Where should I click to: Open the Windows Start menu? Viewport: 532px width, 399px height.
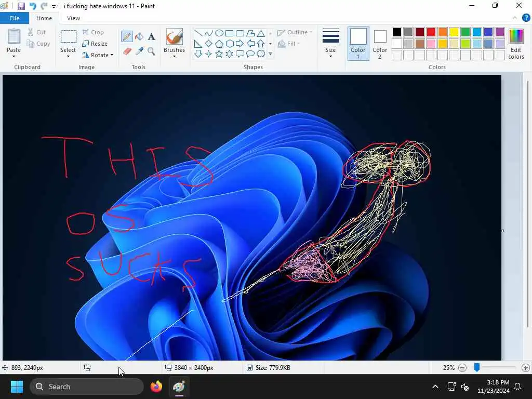tap(17, 387)
